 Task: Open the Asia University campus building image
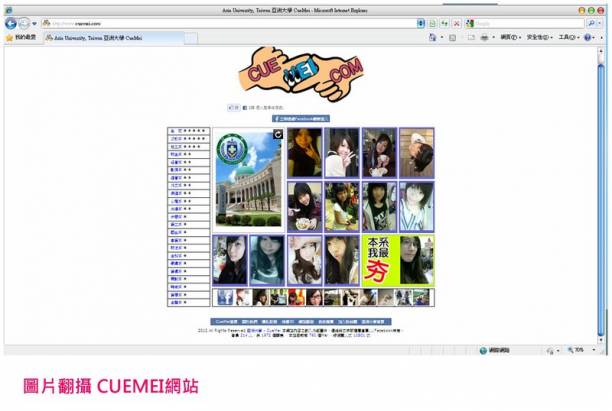click(249, 180)
